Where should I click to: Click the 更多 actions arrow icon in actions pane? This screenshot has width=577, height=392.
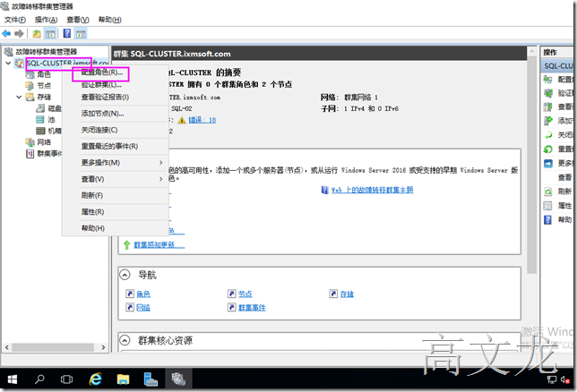pos(548,163)
